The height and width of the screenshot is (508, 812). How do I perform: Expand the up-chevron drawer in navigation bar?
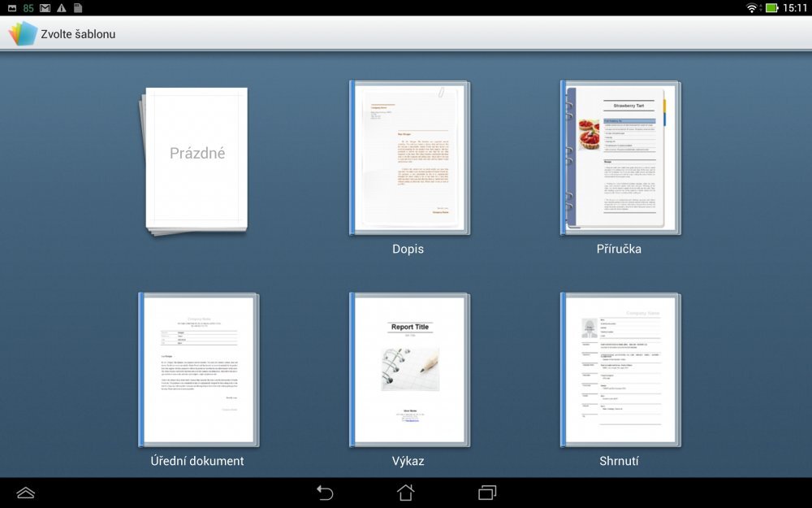pyautogui.click(x=26, y=493)
